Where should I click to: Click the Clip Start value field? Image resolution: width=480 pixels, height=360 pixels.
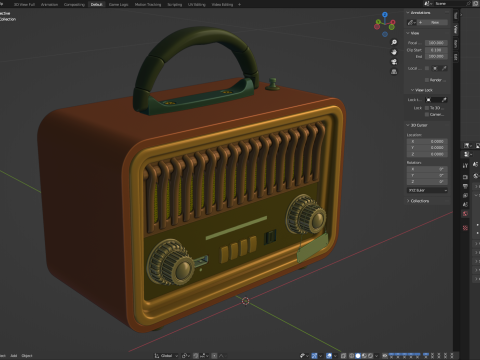point(436,50)
